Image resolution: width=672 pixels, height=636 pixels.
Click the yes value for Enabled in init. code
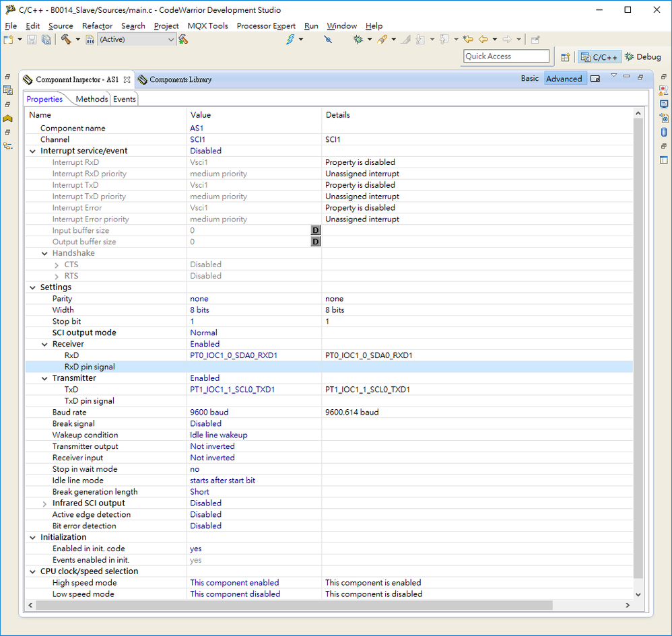click(195, 549)
